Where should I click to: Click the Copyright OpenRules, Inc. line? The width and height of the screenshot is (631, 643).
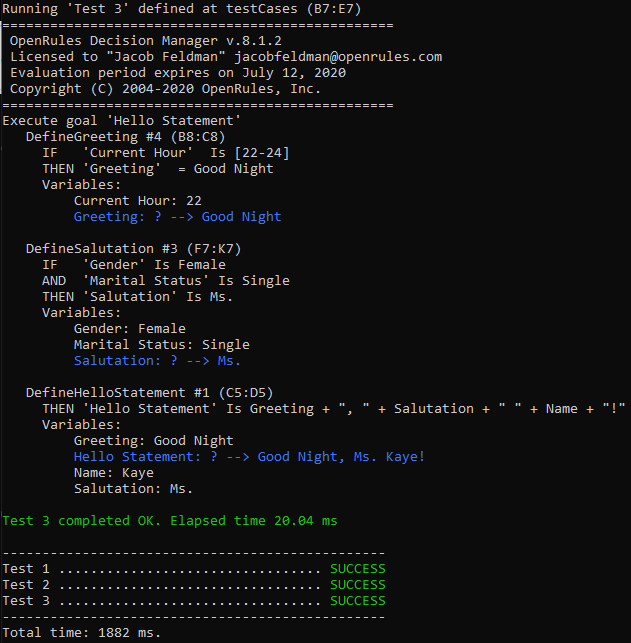click(165, 89)
